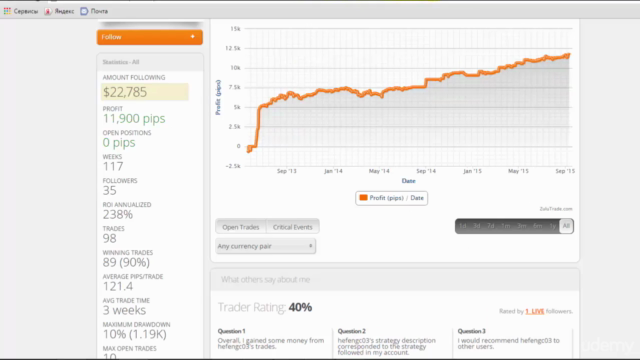Click the Statistics - All panel header

(150, 62)
